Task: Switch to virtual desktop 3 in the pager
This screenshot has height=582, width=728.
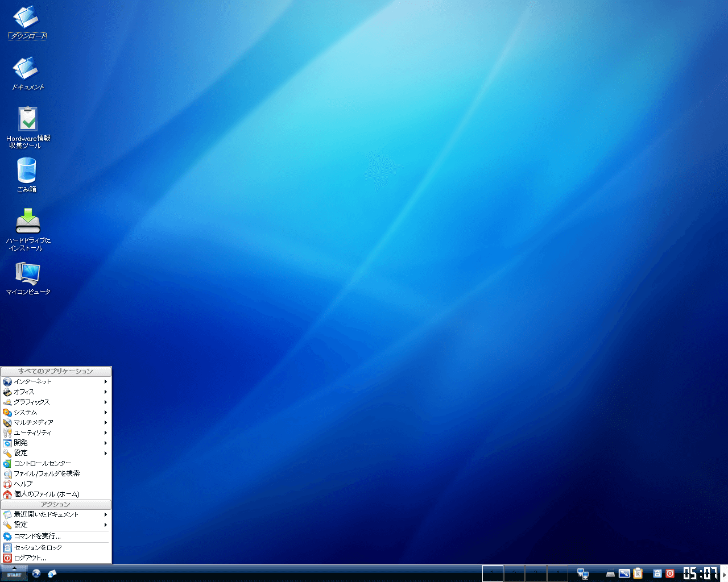Action: (536, 573)
